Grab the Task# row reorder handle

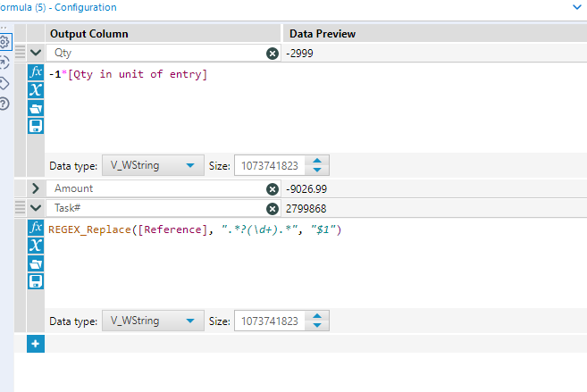pos(21,207)
